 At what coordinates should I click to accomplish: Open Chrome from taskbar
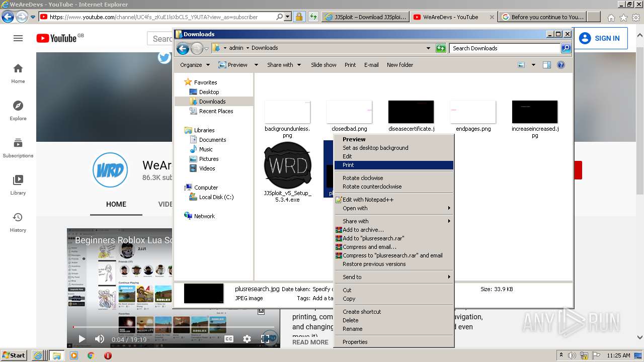coord(91,355)
